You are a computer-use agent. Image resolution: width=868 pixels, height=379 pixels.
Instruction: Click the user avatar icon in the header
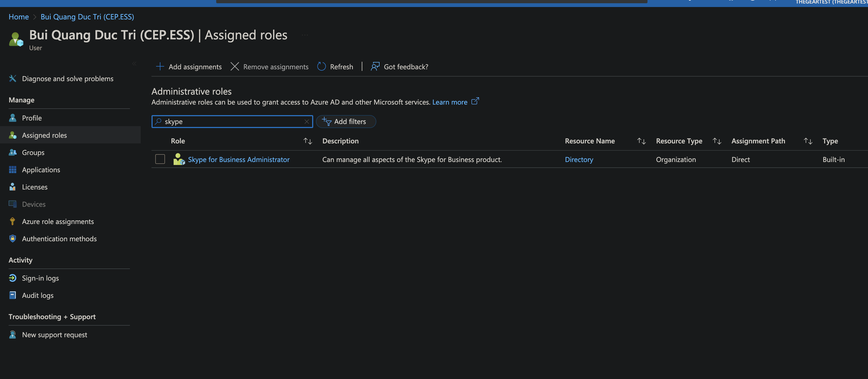coord(16,39)
